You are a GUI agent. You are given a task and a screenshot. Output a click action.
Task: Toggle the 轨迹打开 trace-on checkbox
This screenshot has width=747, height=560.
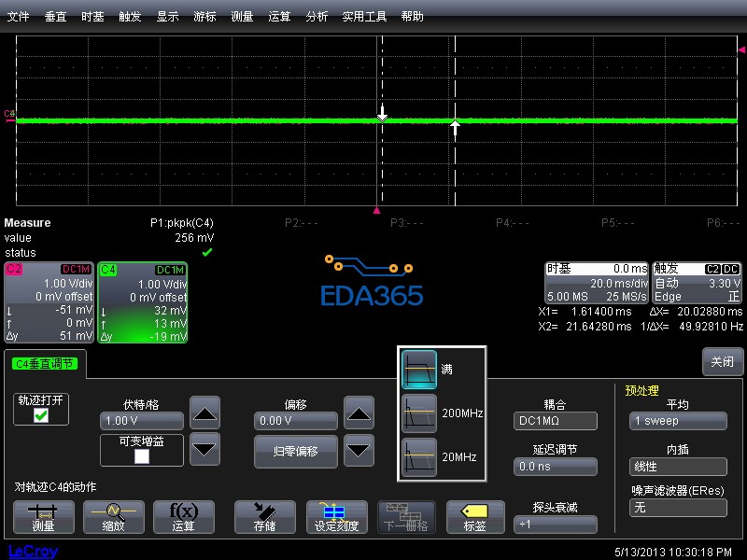coord(41,415)
